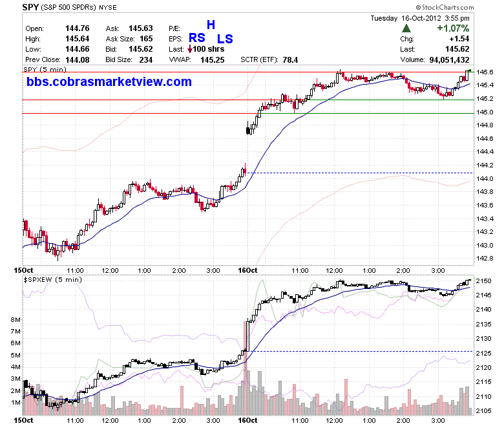Click the blue H annotation letter
This screenshot has height=426, width=504.
pyautogui.click(x=211, y=25)
